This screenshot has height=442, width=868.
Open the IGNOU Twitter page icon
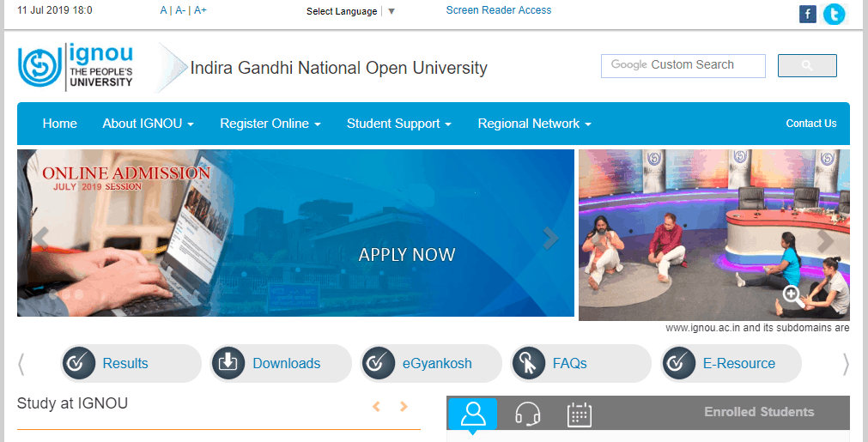pyautogui.click(x=834, y=14)
